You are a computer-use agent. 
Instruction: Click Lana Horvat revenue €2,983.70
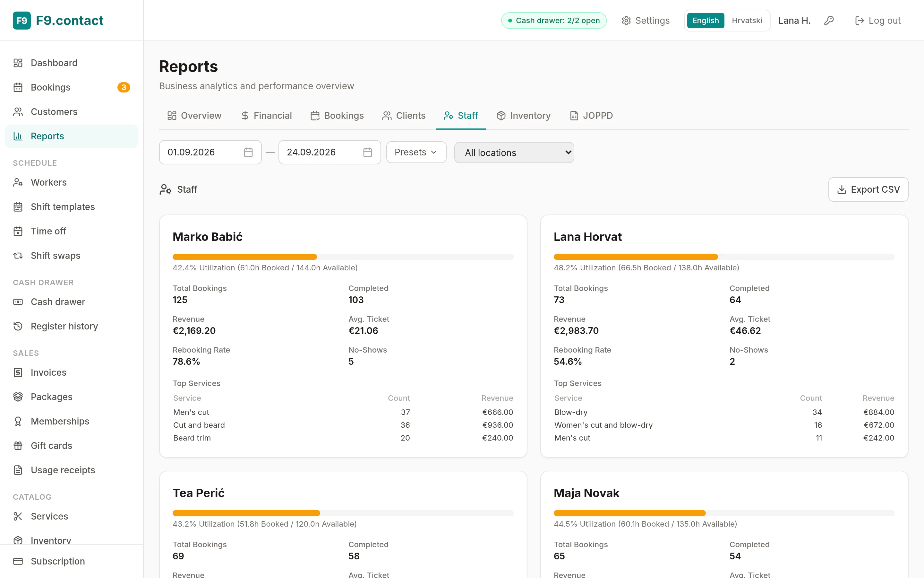pos(576,331)
